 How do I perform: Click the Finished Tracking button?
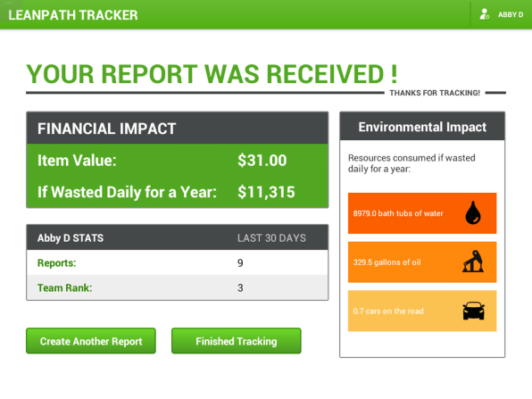(237, 341)
